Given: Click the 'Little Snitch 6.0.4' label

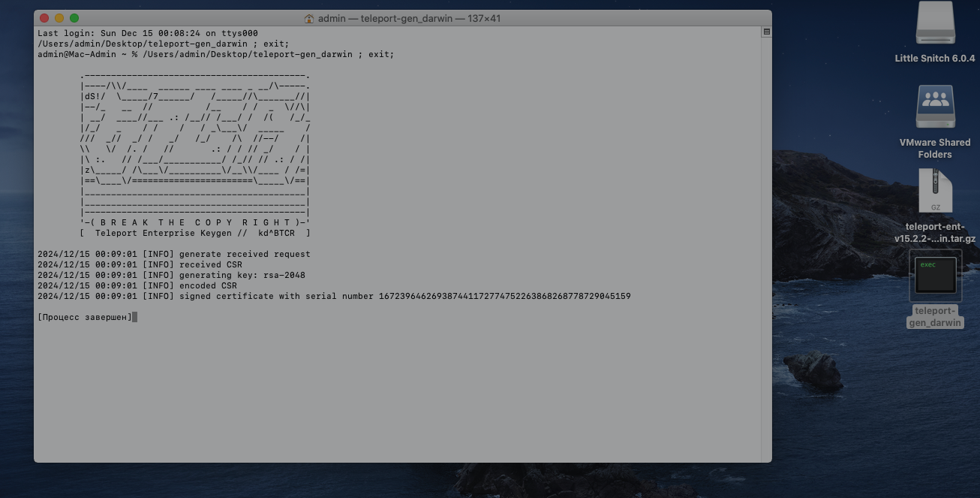Looking at the screenshot, I should [x=935, y=59].
